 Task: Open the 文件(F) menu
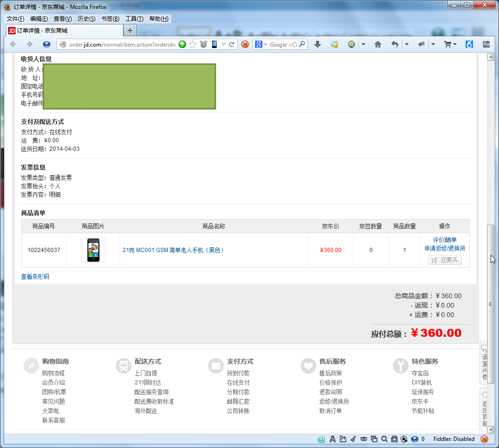tap(15, 19)
